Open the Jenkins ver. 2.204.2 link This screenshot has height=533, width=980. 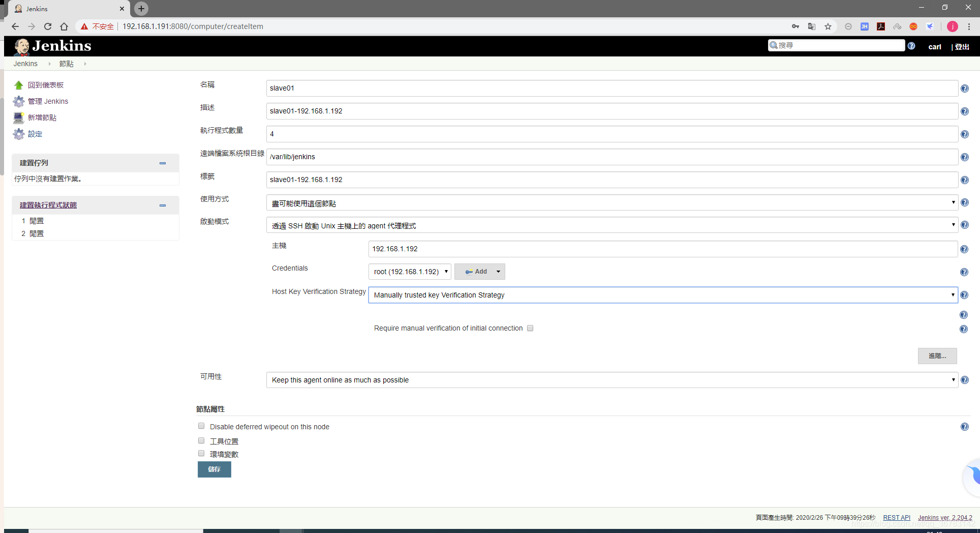click(x=945, y=518)
